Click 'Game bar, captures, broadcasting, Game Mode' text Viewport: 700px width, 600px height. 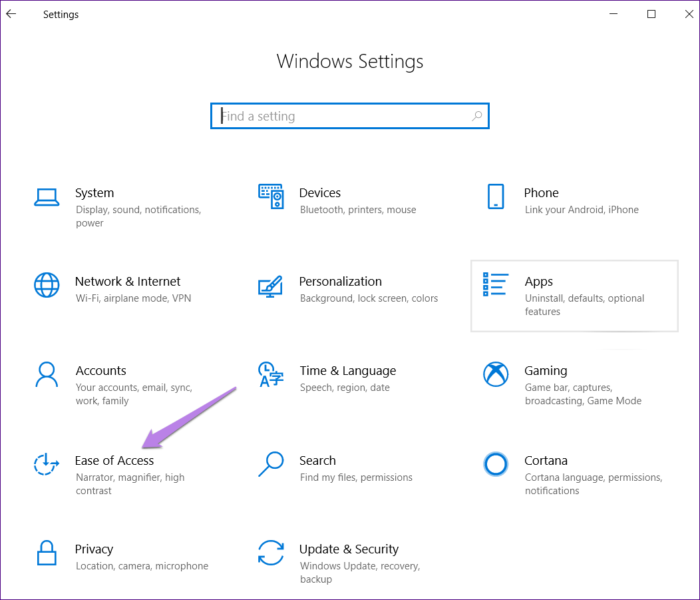(x=583, y=394)
